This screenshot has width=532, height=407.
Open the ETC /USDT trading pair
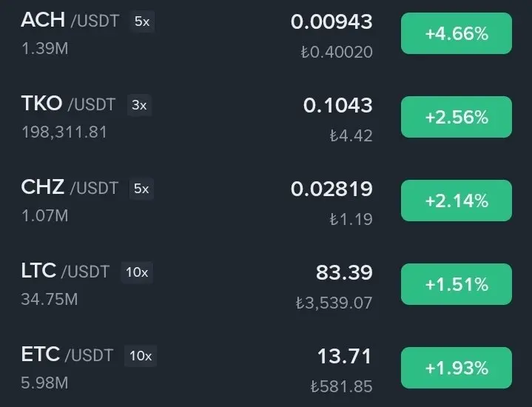[x=67, y=354]
